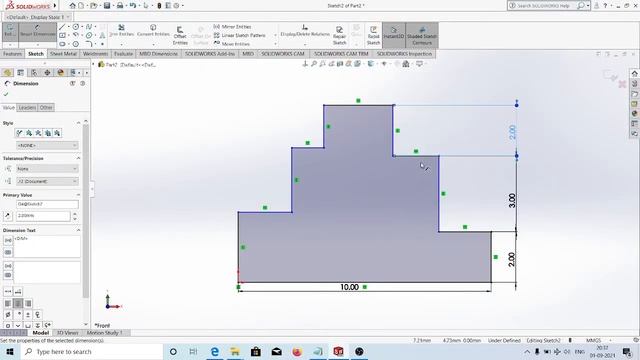
Task: Select left justify for dimension text
Action: click(x=8, y=303)
